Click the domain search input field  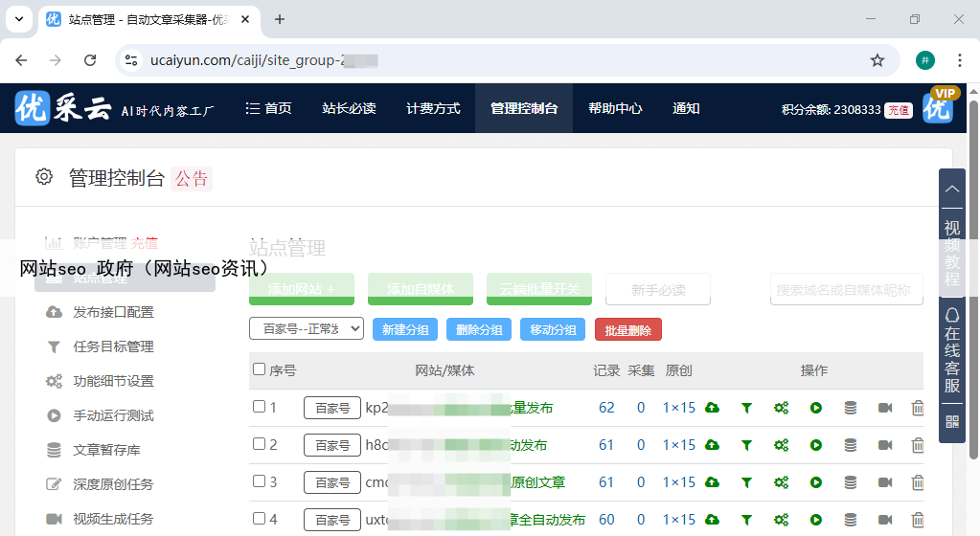pos(846,290)
